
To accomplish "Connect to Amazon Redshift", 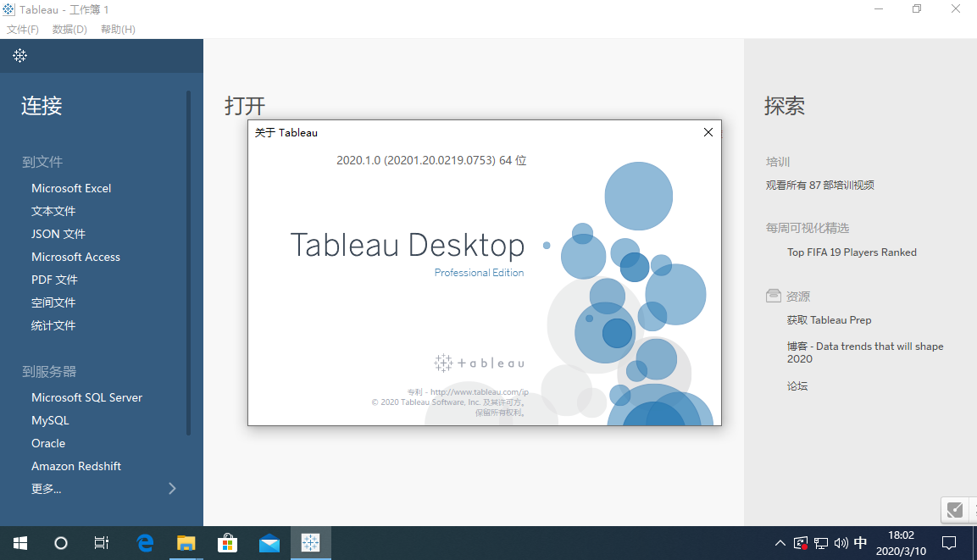I will coord(76,466).
